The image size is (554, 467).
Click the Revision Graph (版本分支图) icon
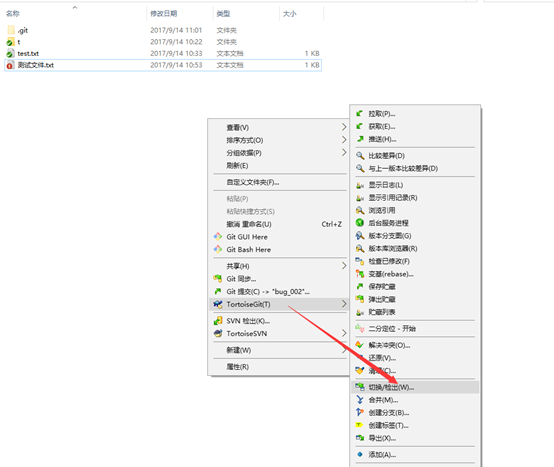point(360,235)
